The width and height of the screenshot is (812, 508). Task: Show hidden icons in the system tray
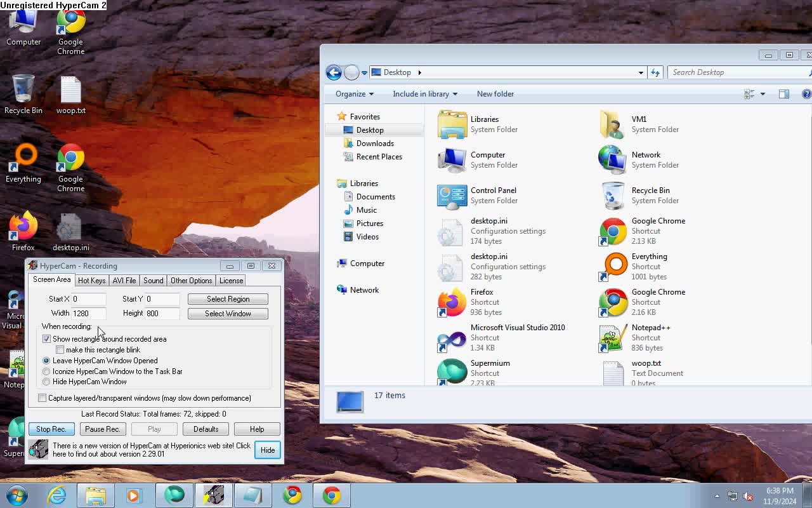tap(717, 496)
